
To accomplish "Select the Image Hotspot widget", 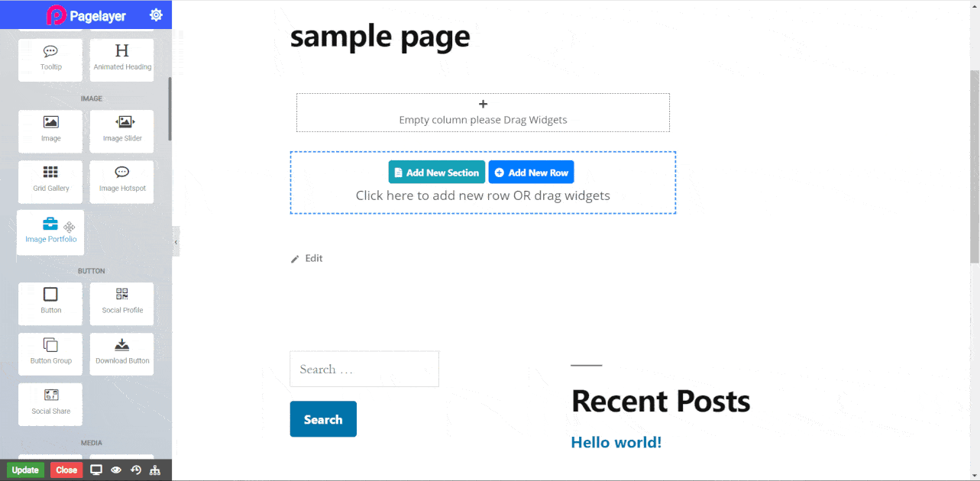I will [121, 182].
